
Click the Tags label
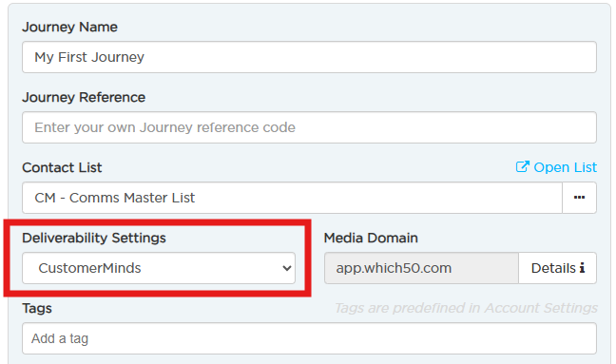37,308
